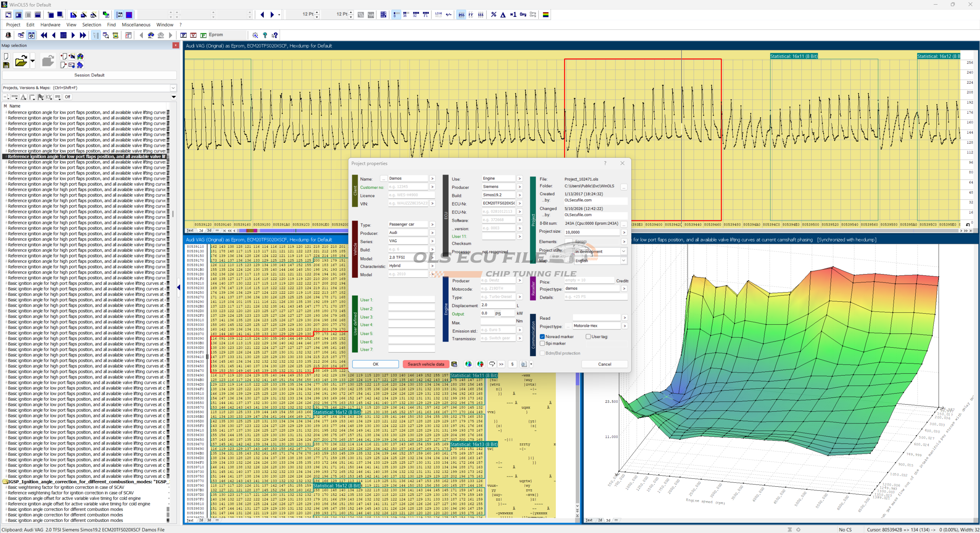The height and width of the screenshot is (533, 980).
Task: Open the Edit menu
Action: tap(30, 25)
